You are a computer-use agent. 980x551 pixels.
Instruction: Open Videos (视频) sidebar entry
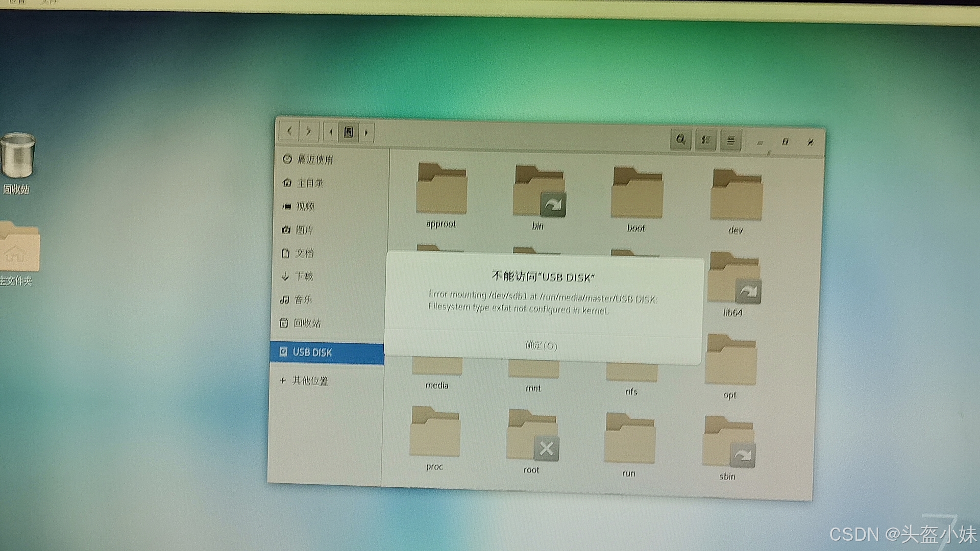tap(305, 206)
